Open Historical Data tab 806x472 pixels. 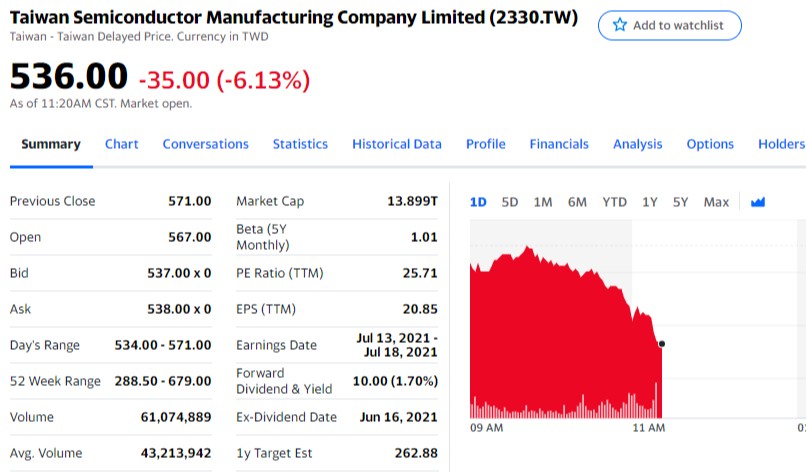point(396,144)
